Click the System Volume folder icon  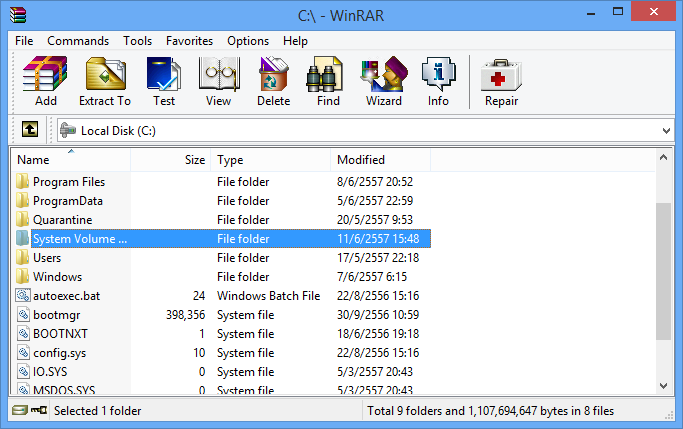point(23,238)
